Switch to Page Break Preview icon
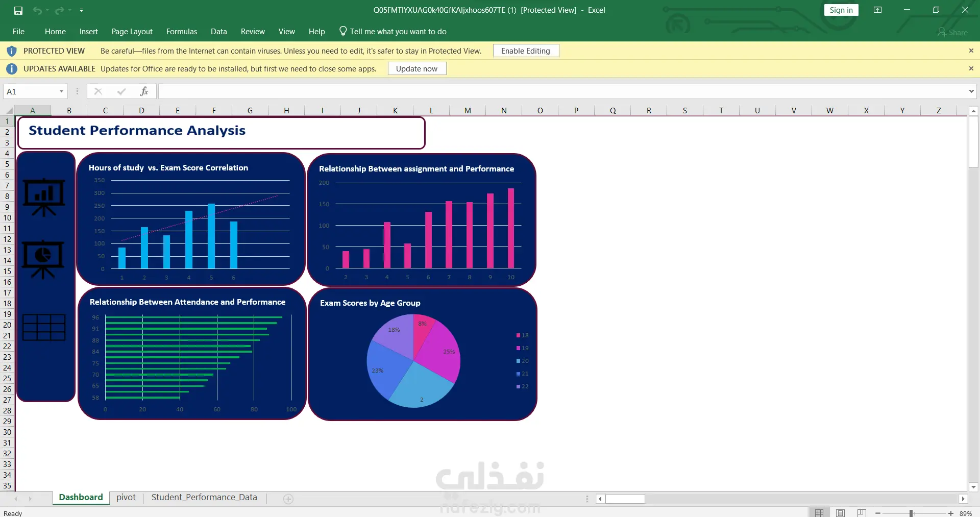The width and height of the screenshot is (980, 517). (x=862, y=512)
